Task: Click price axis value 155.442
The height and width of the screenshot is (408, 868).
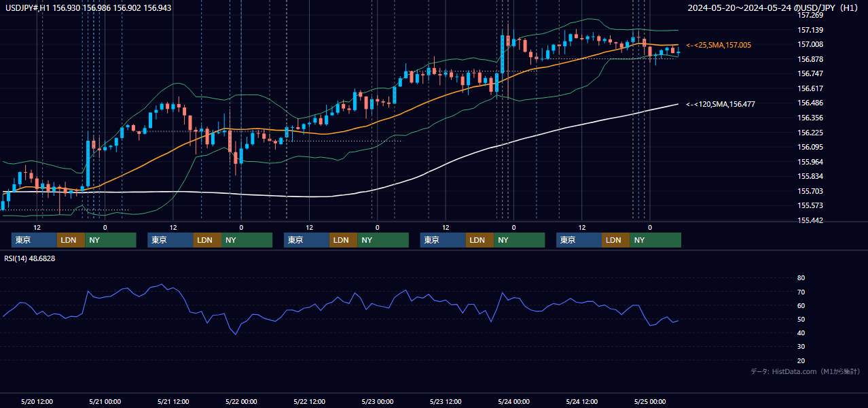Action: [x=810, y=220]
